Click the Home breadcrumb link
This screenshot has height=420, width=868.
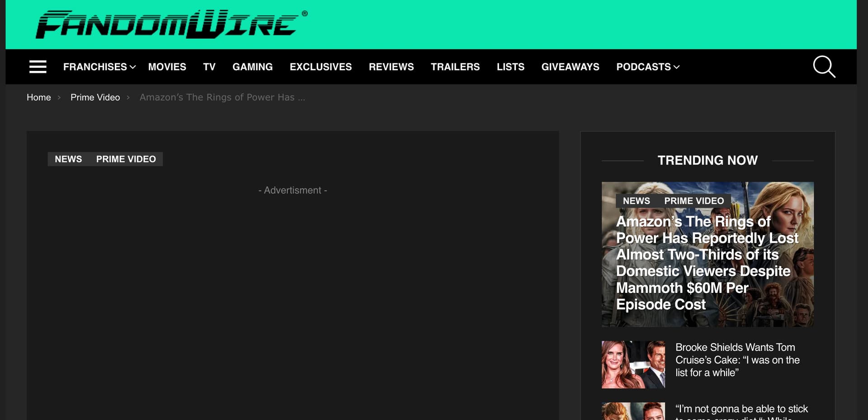[39, 97]
